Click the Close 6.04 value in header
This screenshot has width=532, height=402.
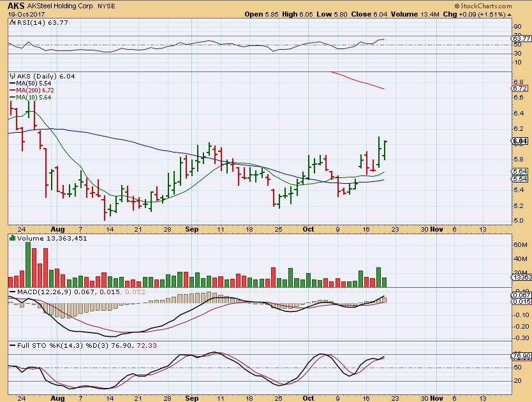[369, 14]
